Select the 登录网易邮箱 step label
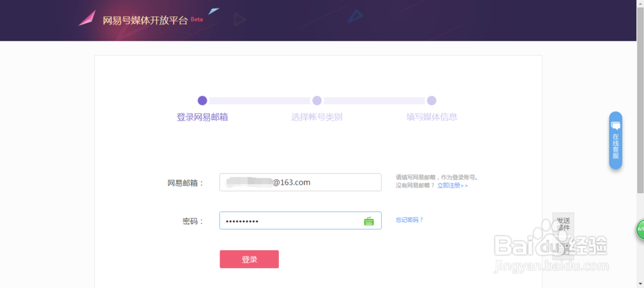 click(x=202, y=117)
